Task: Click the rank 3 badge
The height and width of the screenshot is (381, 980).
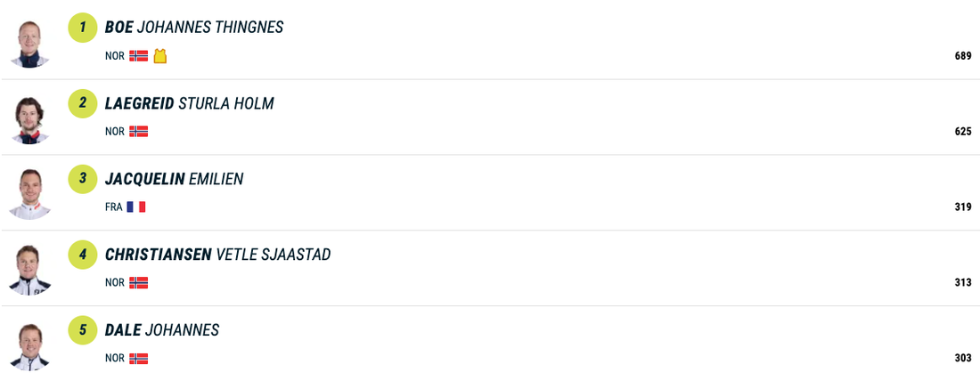Action: tap(83, 179)
